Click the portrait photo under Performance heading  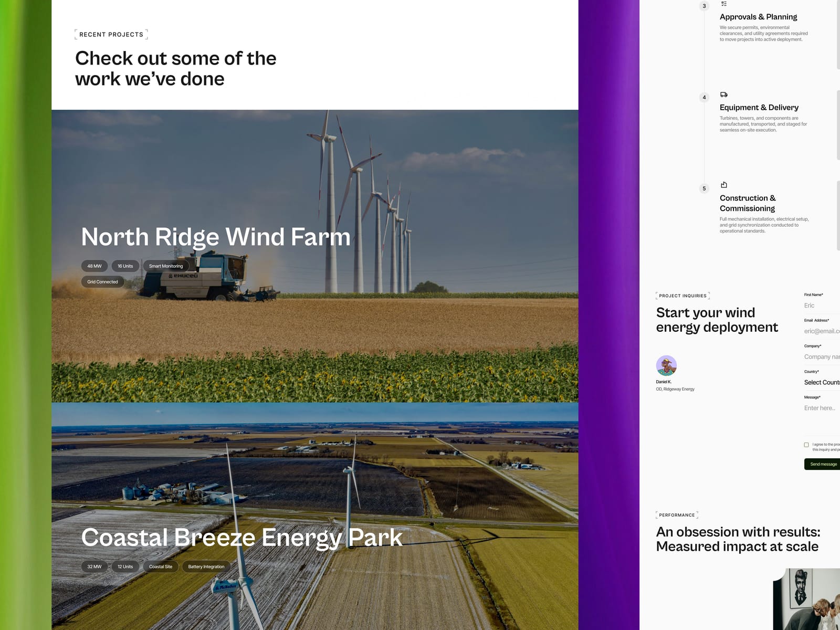pos(806,599)
